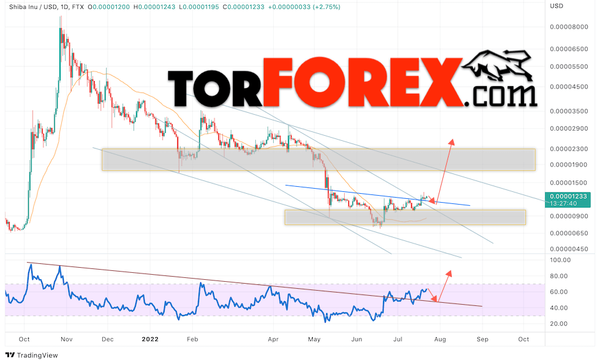This screenshot has height=364, width=600.
Task: Click the RSI 40.00 axis label
Action: [x=559, y=308]
